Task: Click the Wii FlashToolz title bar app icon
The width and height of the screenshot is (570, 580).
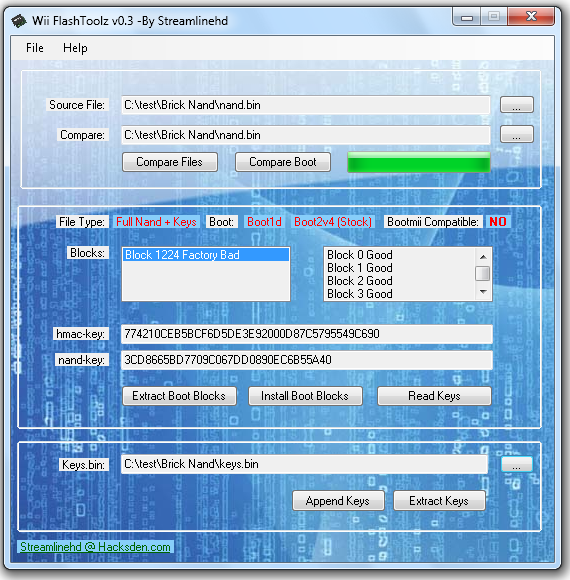Action: (18, 21)
